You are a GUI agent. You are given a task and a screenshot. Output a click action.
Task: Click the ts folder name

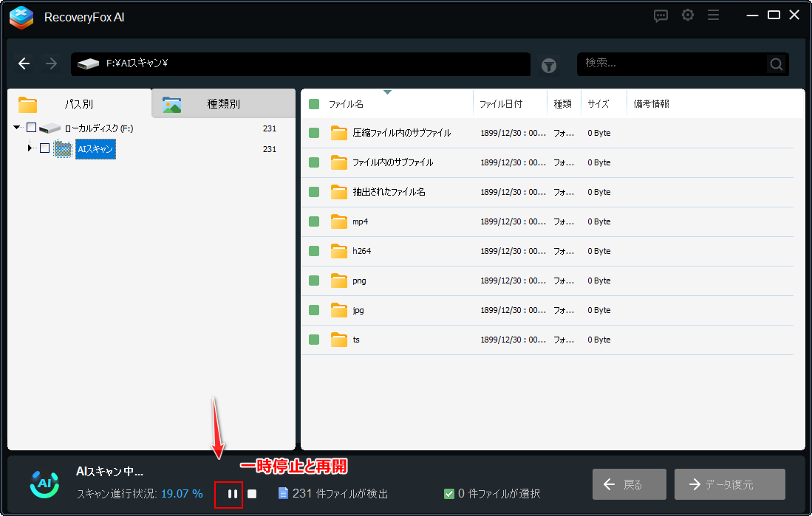356,340
